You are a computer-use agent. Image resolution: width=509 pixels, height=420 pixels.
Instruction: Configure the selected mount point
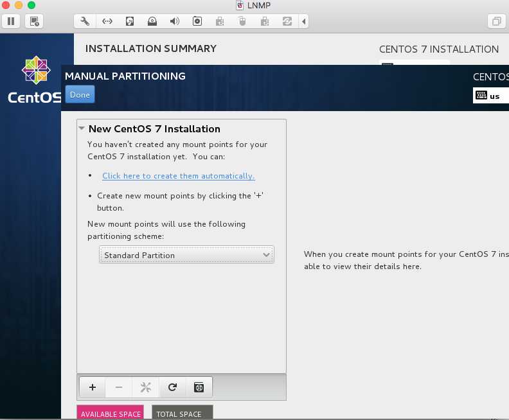point(145,387)
